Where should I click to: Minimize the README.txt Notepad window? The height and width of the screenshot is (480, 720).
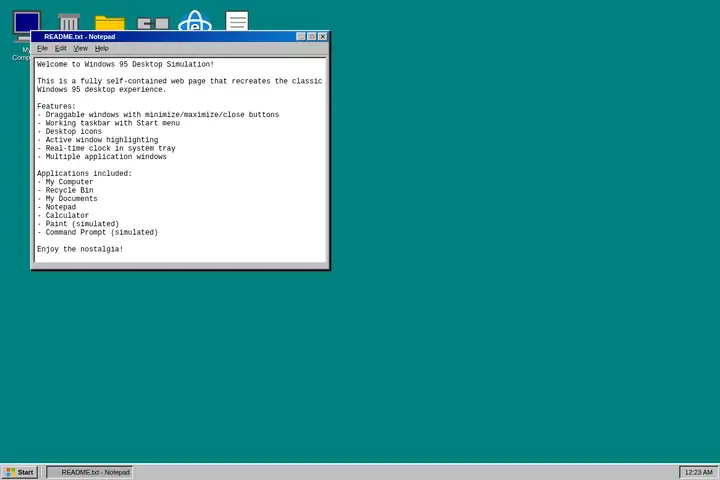click(301, 36)
